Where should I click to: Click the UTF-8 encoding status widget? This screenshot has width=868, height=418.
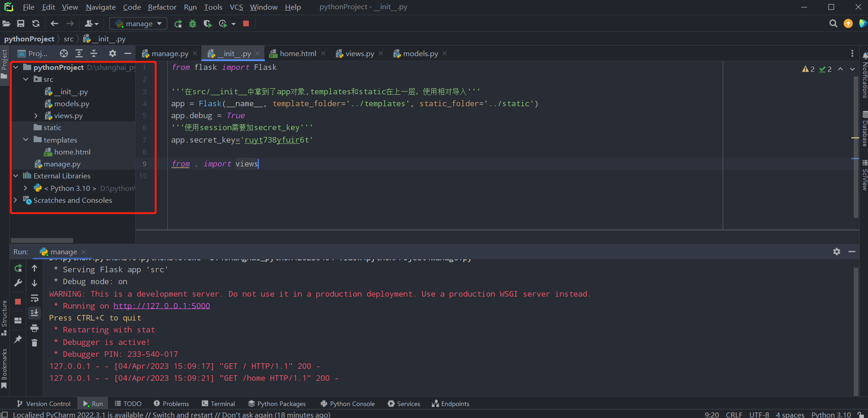point(759,414)
